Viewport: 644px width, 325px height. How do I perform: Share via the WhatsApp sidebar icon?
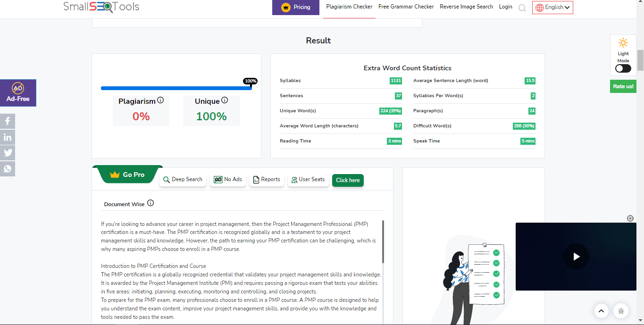point(8,169)
